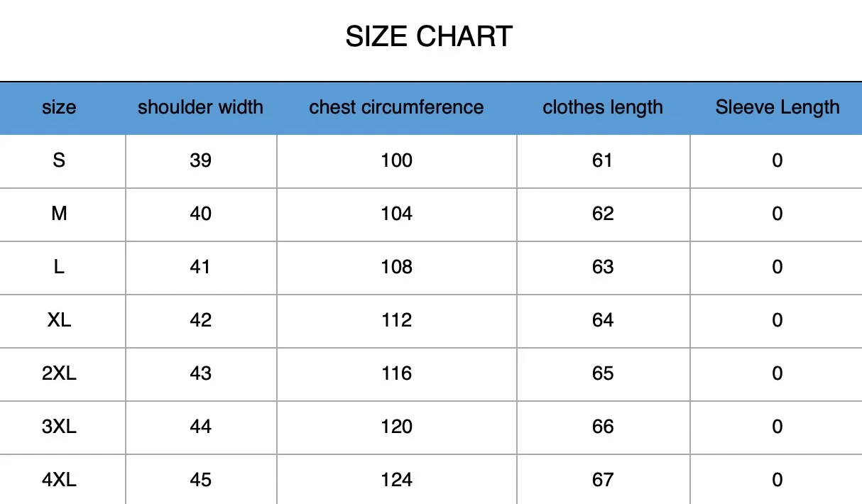Click the clothes length column header
862x504 pixels.
coord(602,108)
